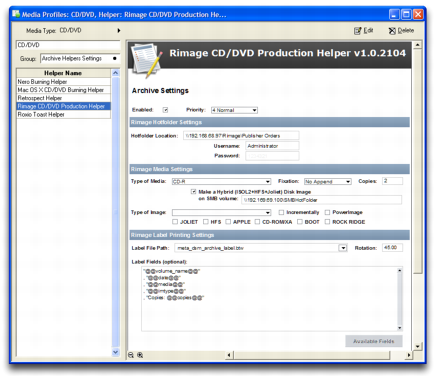
Task: Open the Group Archive Helpers Settings dropdown
Action: tap(80, 58)
